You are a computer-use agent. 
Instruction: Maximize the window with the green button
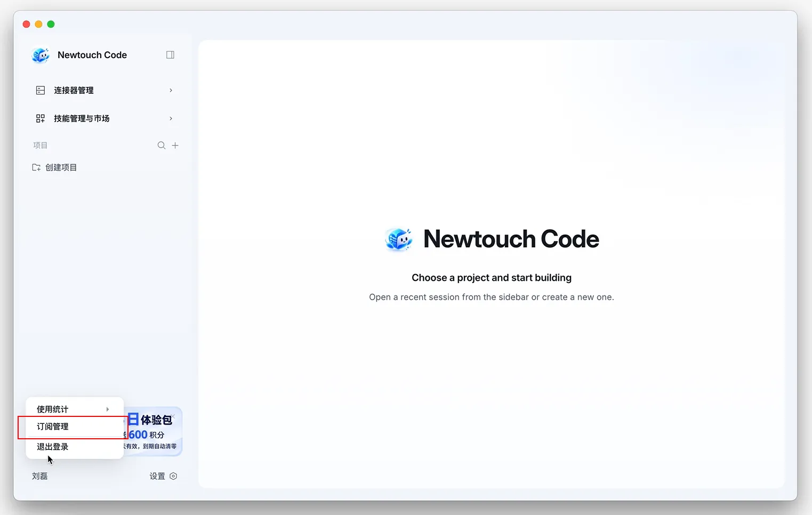point(51,24)
